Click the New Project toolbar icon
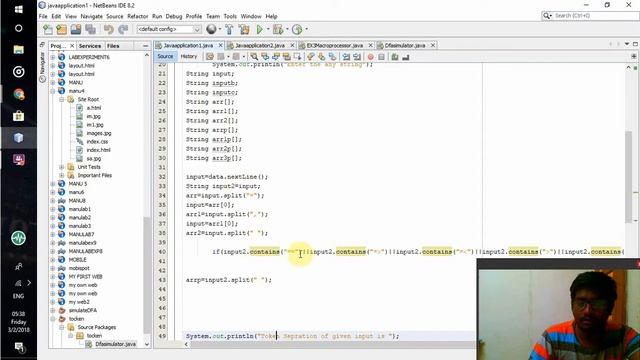640x360 pixels. [x=62, y=29]
